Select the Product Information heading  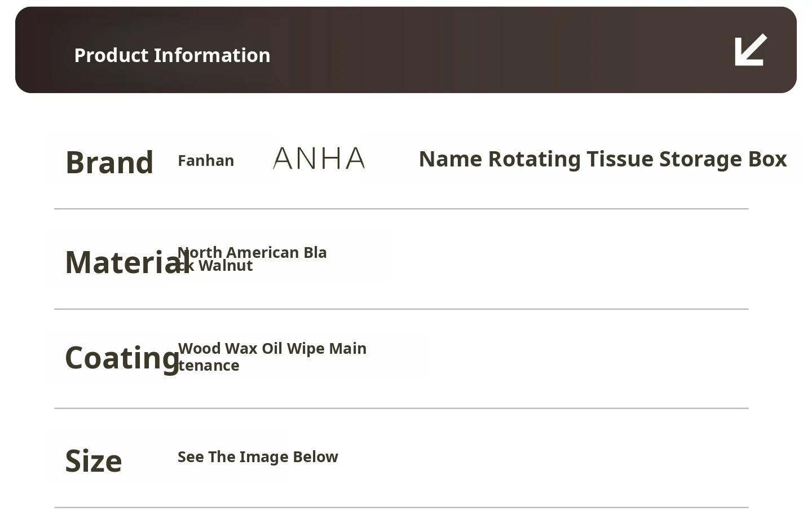pyautogui.click(x=172, y=55)
